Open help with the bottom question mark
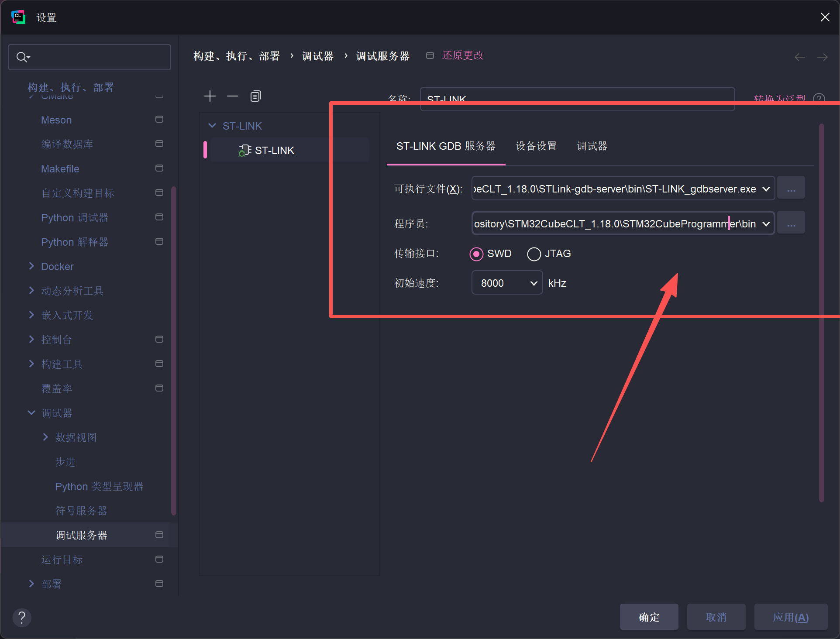This screenshot has height=639, width=840. pyautogui.click(x=22, y=618)
